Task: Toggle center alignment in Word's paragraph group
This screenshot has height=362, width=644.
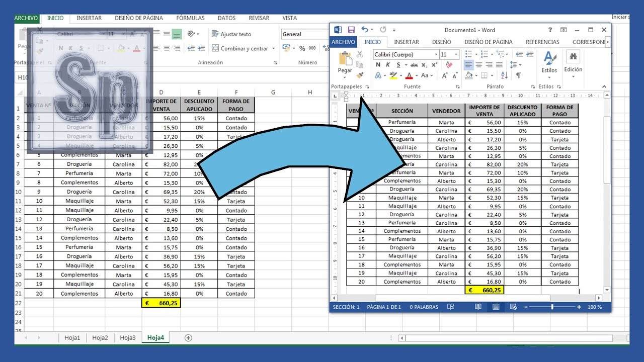Action: (479, 65)
